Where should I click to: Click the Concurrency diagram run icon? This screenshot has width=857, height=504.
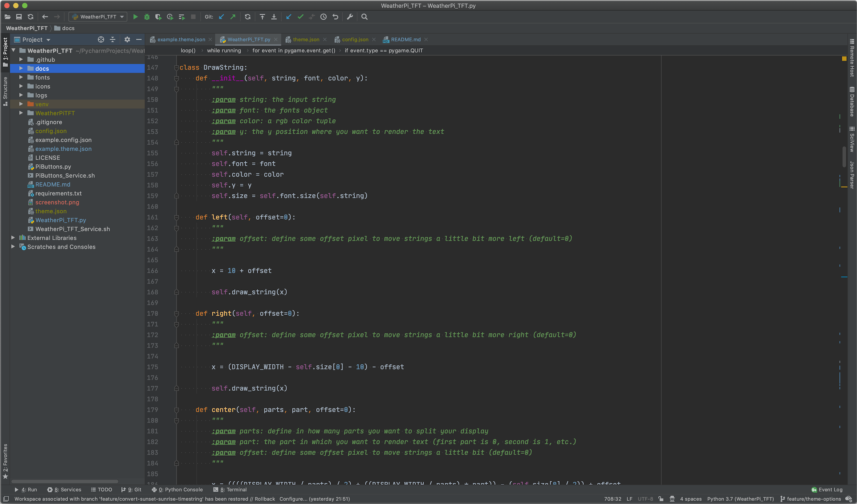click(x=182, y=17)
